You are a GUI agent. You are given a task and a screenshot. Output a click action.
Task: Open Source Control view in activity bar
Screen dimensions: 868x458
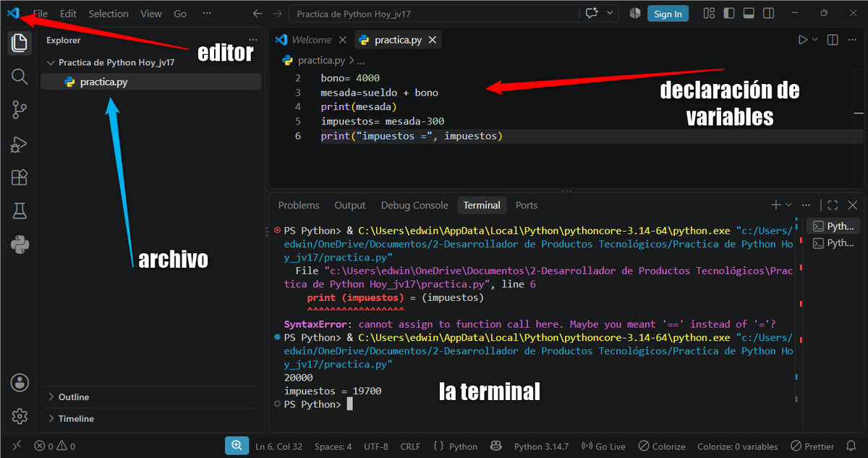pos(20,110)
